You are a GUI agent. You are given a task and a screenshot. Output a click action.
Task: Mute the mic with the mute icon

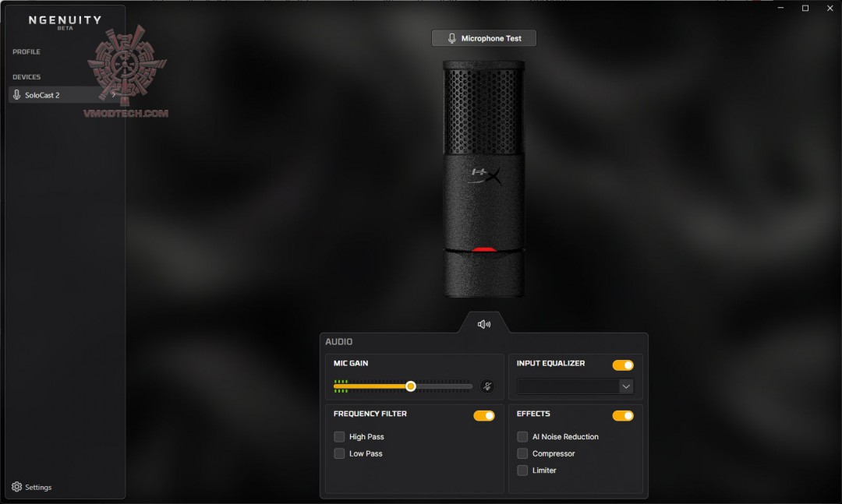click(x=488, y=385)
